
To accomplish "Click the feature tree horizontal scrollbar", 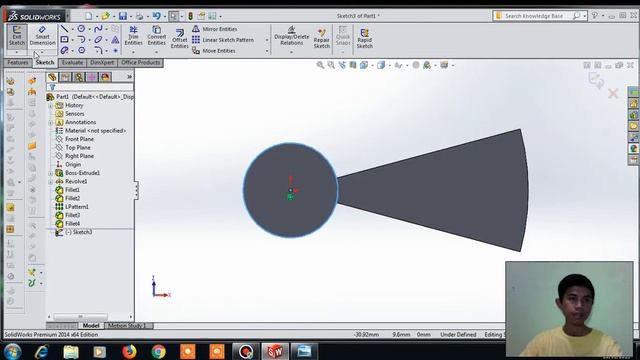I will coord(81,316).
